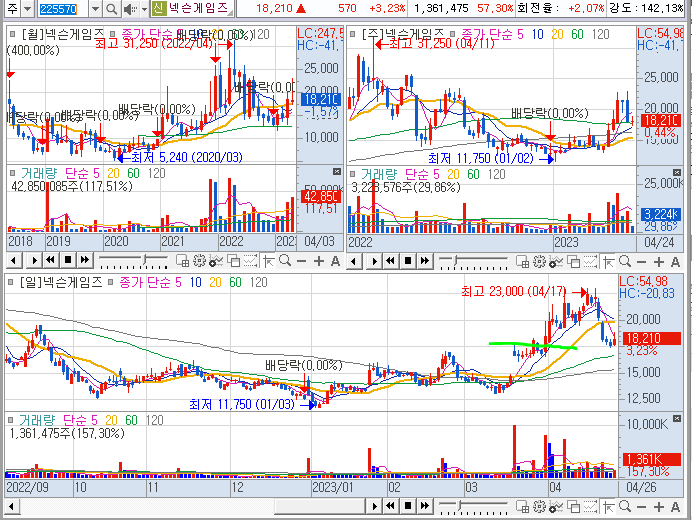Image resolution: width=692 pixels, height=520 pixels.
Task: Play monthly chart forward button
Action: (34, 260)
